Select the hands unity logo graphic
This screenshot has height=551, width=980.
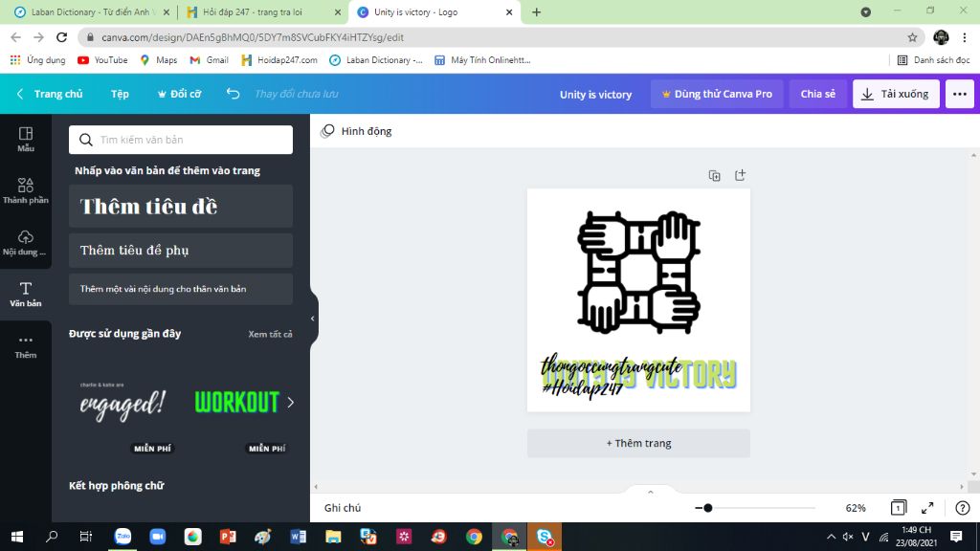(x=638, y=272)
